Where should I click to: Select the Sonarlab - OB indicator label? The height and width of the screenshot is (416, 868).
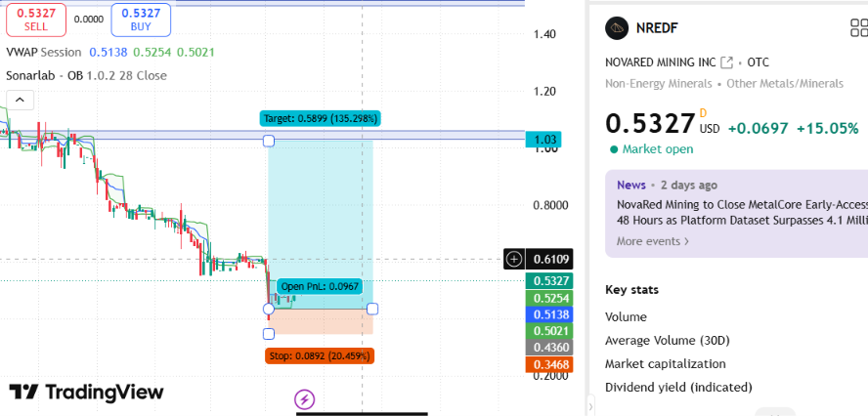tap(45, 76)
